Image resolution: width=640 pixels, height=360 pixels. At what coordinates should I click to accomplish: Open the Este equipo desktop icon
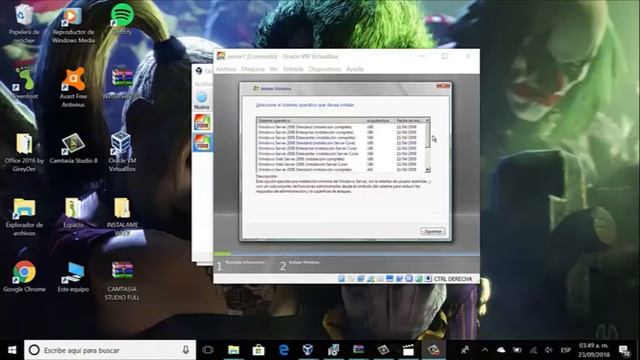pos(73,277)
